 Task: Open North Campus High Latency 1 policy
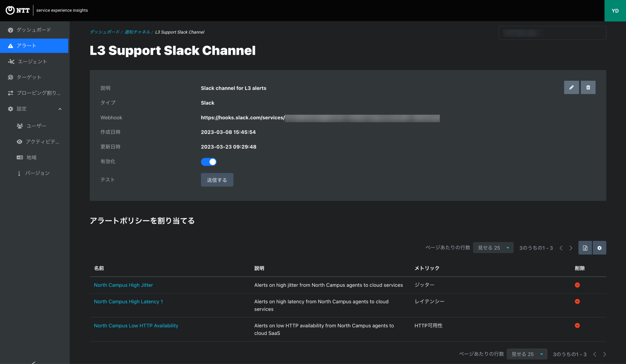[x=128, y=302]
